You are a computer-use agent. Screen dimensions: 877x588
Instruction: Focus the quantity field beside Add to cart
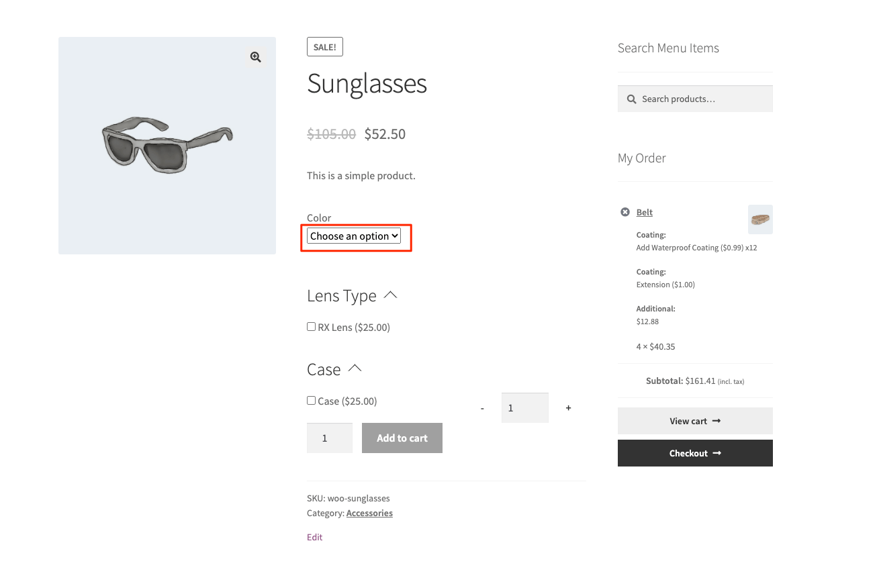[330, 438]
